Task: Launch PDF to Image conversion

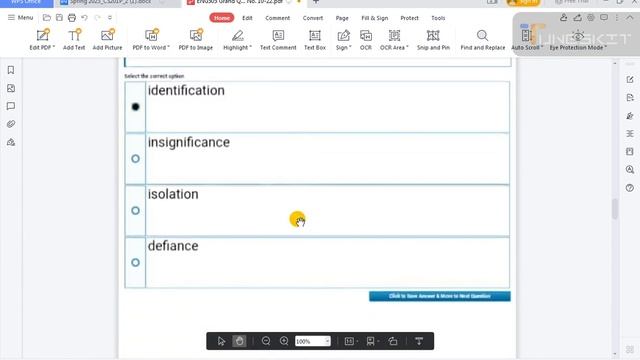Action: click(x=196, y=40)
